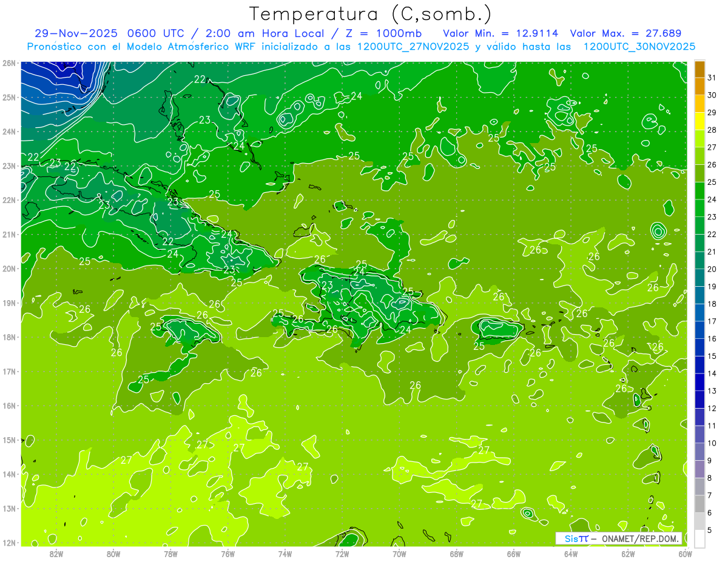Click color bar band between 9 and 10
This screenshot has width=728, height=562.
(x=699, y=452)
